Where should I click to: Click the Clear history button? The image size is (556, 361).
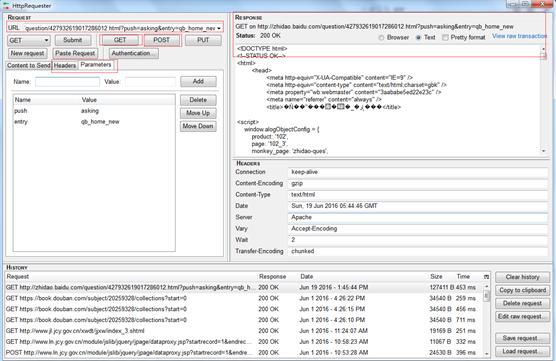pos(523,277)
